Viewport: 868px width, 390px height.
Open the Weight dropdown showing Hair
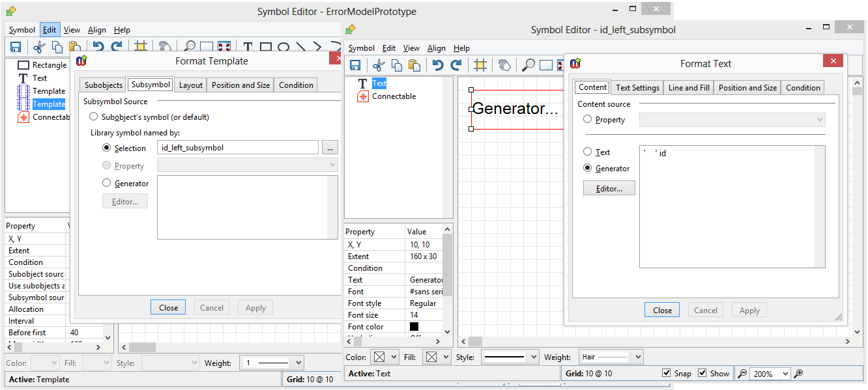pos(637,357)
